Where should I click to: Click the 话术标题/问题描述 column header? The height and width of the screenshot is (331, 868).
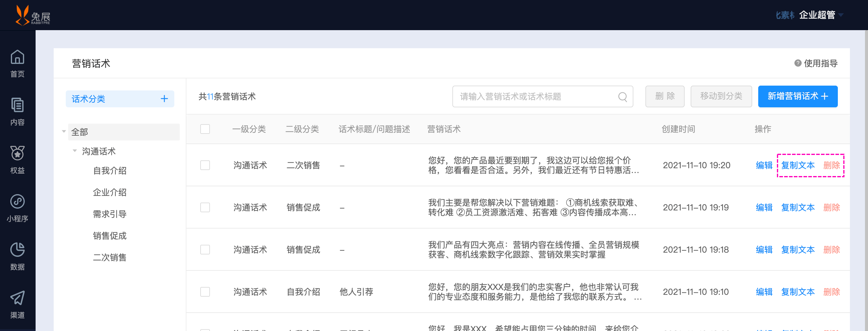pos(374,129)
